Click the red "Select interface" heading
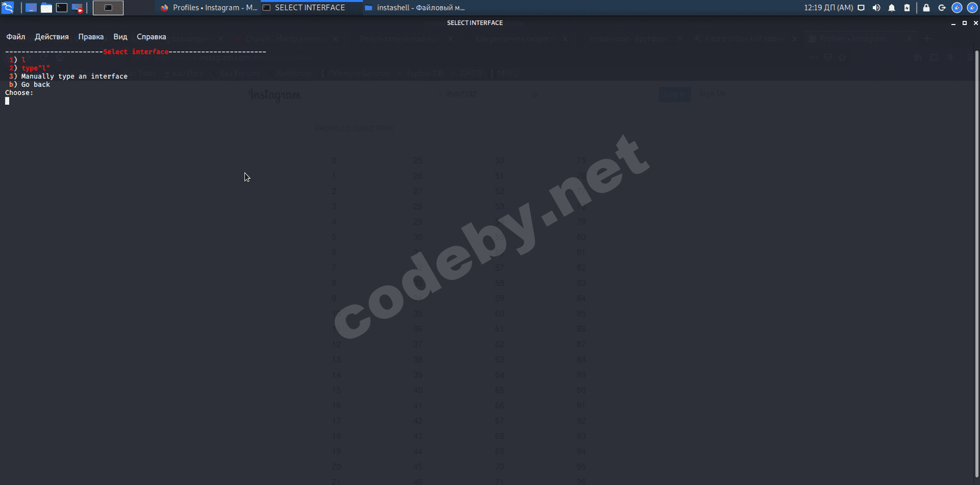980x485 pixels. (x=136, y=52)
